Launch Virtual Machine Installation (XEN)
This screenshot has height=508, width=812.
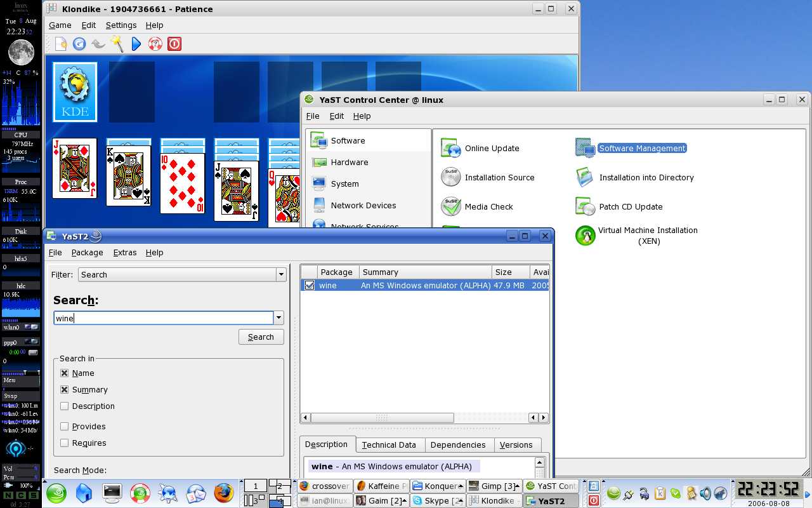pos(636,236)
